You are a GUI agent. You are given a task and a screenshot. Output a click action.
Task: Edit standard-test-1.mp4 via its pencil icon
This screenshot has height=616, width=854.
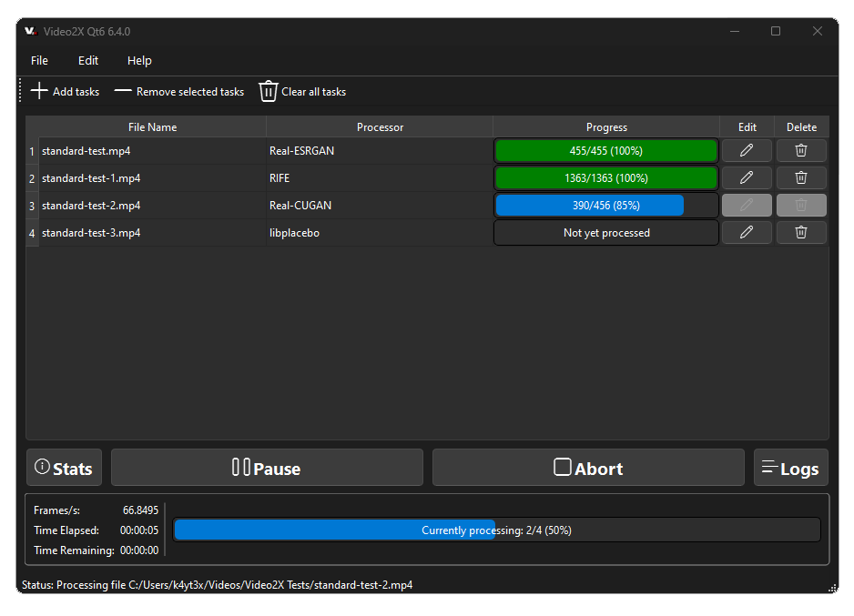tap(746, 177)
